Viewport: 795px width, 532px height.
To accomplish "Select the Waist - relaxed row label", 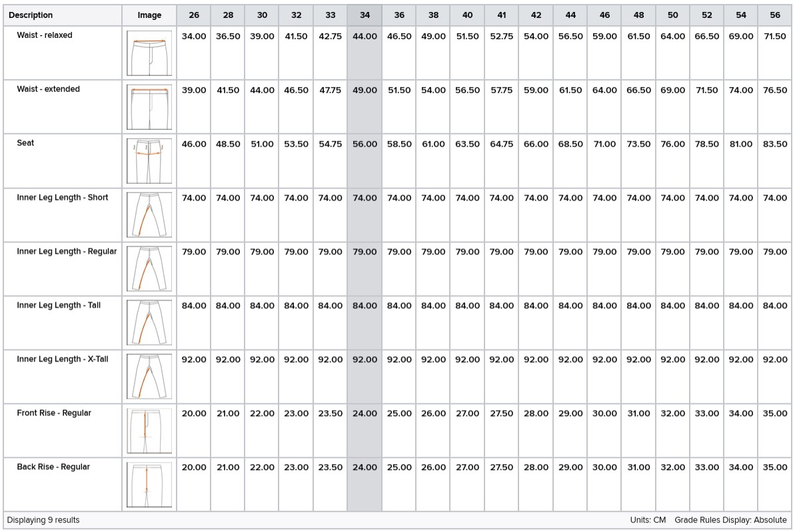I will pyautogui.click(x=44, y=35).
